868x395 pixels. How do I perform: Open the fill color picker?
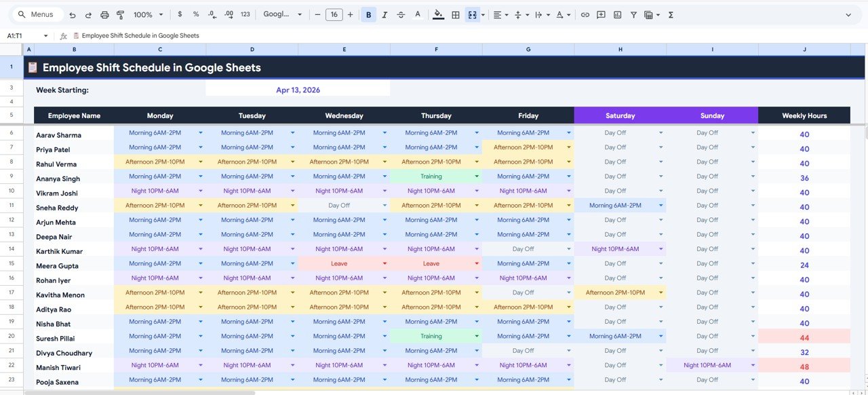pos(438,14)
